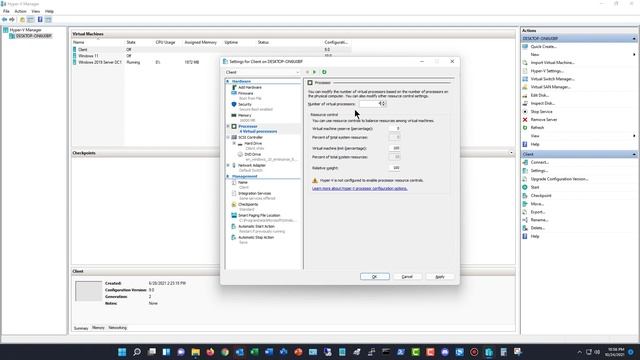Switch to the Summary tab in Client details

[81, 328]
